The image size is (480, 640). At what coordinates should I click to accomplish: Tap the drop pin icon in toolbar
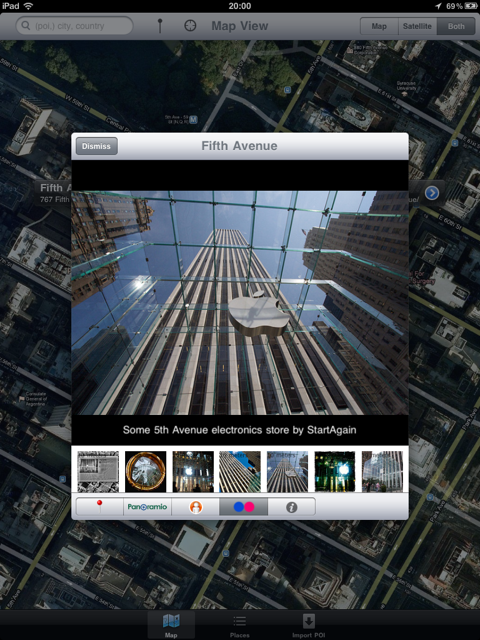click(160, 26)
